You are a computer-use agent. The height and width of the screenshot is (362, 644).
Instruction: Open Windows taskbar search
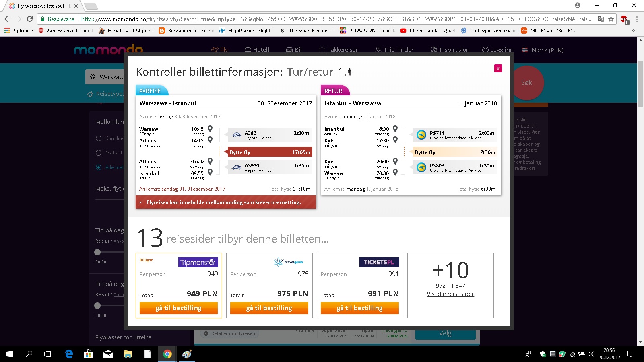tap(29, 354)
